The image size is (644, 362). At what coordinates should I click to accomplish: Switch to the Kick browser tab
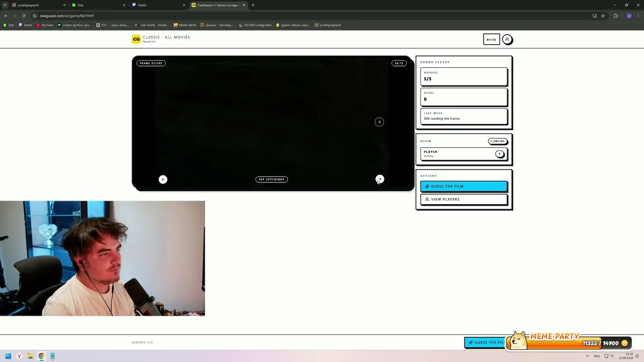click(x=98, y=5)
